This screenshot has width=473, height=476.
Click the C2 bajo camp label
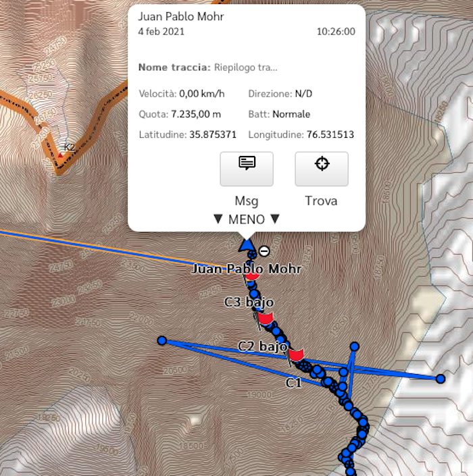click(262, 346)
